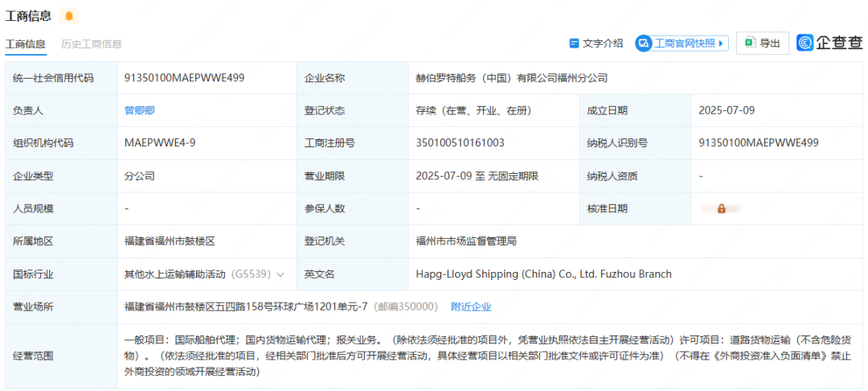The width and height of the screenshot is (868, 391).
Task: Click the 成立日期 value 2025-07-09
Action: [x=727, y=110]
